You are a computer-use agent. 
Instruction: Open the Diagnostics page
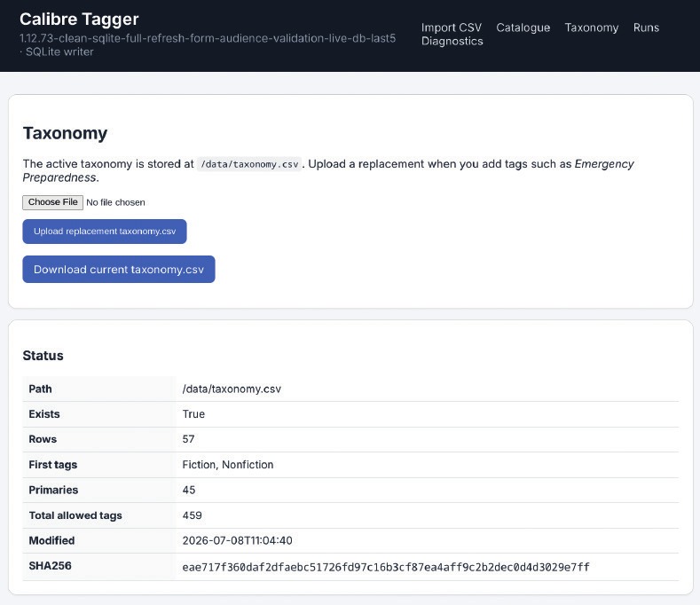pos(452,41)
